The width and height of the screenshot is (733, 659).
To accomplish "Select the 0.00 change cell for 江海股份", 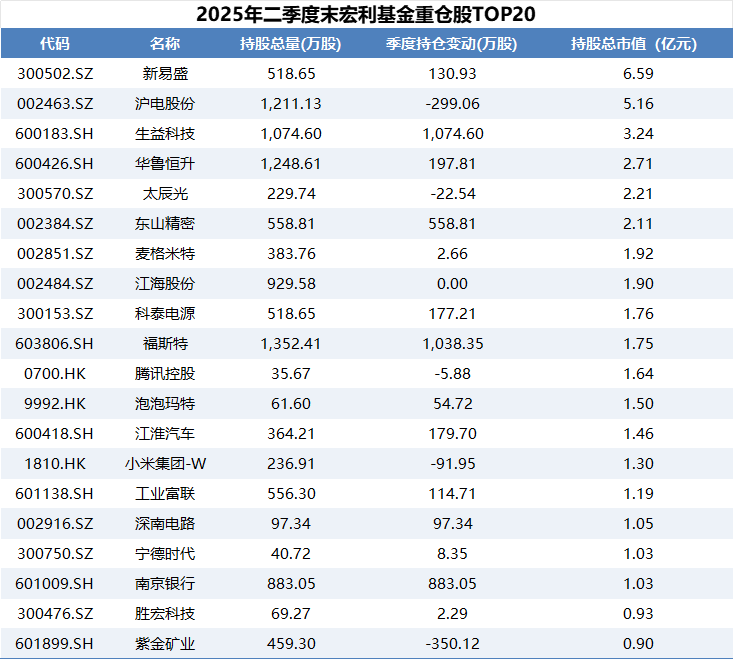I will coord(451,283).
